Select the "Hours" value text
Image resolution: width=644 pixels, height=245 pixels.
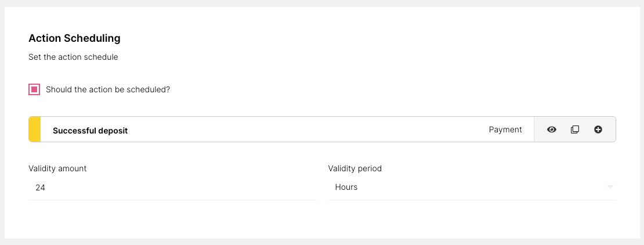click(x=346, y=188)
